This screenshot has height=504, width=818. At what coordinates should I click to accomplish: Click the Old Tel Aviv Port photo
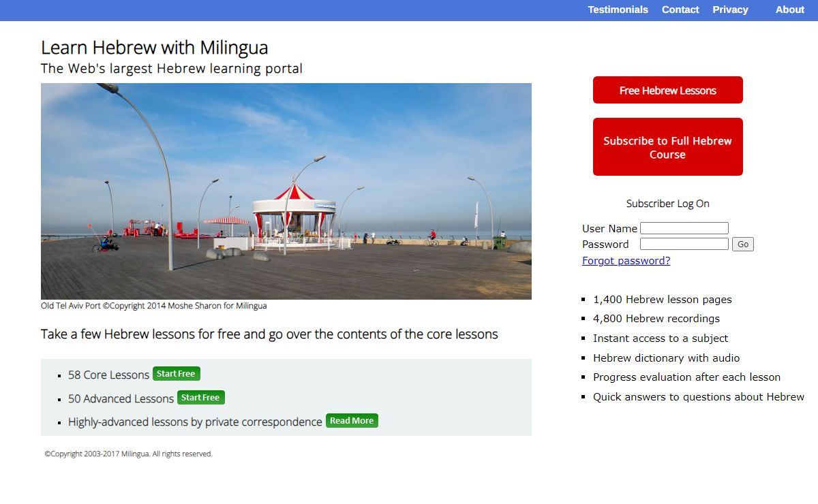286,191
